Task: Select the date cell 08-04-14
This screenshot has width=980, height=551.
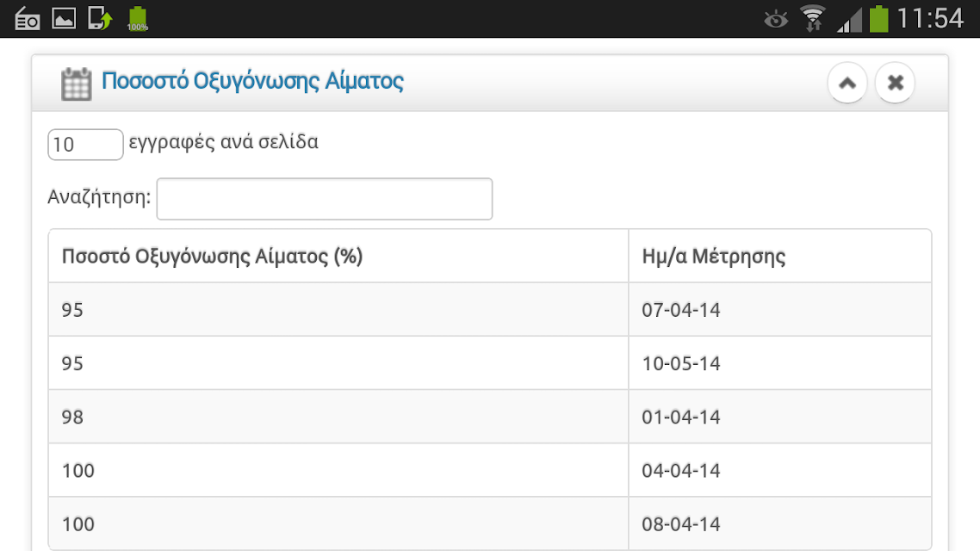Action: pyautogui.click(x=780, y=523)
